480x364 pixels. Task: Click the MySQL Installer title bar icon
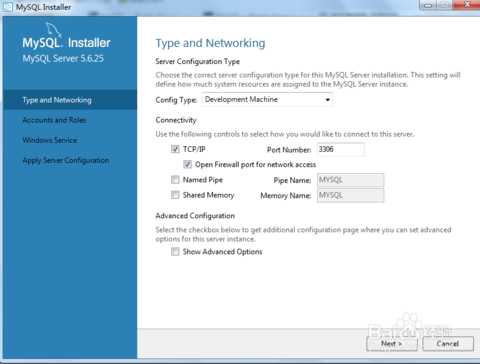[7, 6]
